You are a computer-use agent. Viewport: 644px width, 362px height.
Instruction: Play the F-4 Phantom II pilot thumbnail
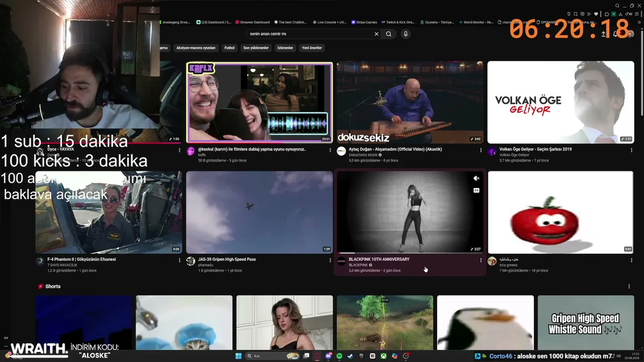[x=109, y=212]
